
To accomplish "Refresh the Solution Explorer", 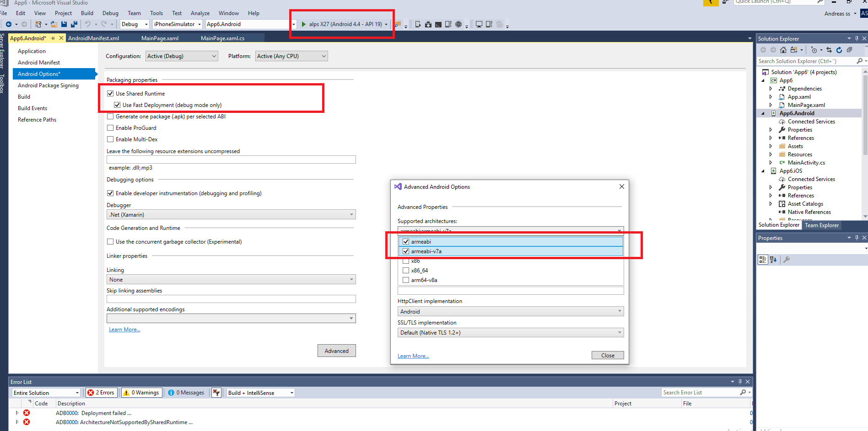I will click(x=839, y=50).
